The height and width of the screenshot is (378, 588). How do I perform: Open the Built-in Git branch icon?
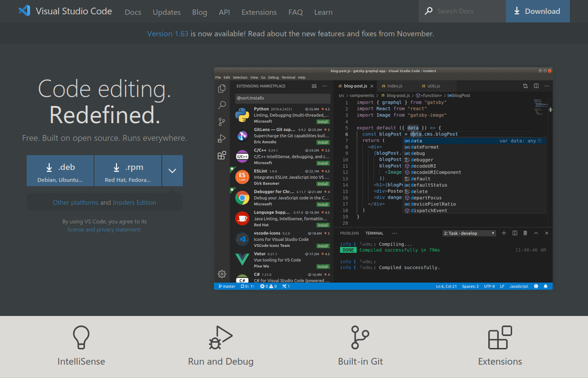(360, 338)
